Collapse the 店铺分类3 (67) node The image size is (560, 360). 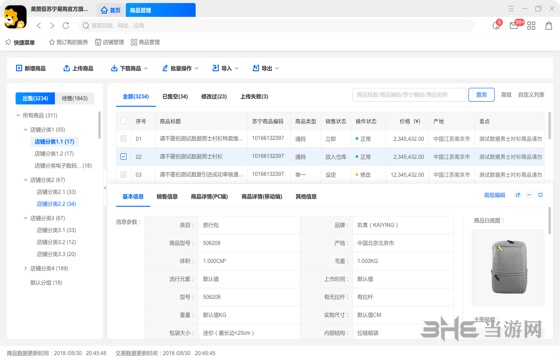click(25, 218)
